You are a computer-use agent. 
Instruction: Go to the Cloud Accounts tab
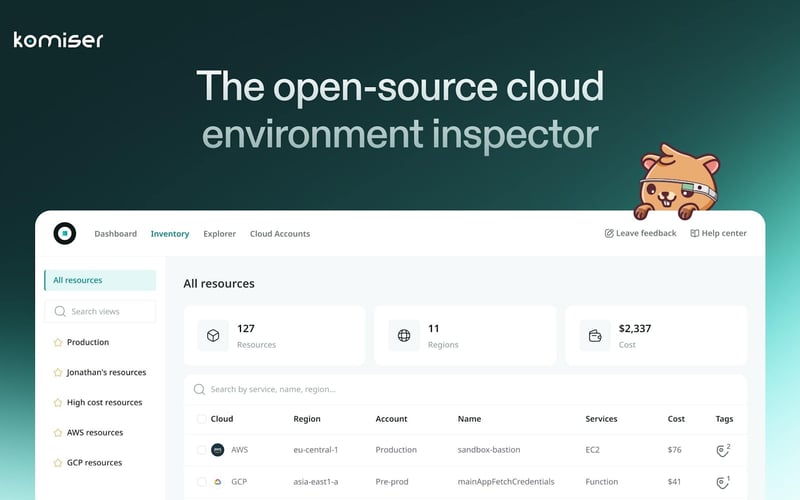tap(280, 234)
